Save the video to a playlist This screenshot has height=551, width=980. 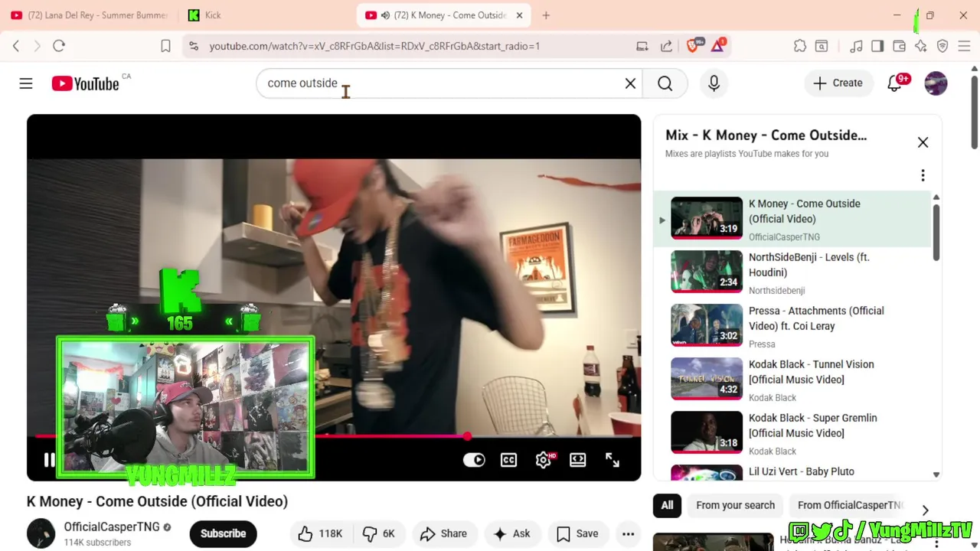[x=577, y=533]
